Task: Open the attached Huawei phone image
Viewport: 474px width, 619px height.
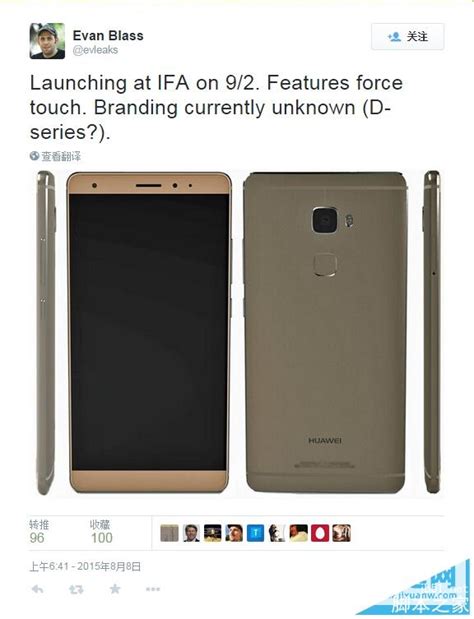Action: [237, 332]
